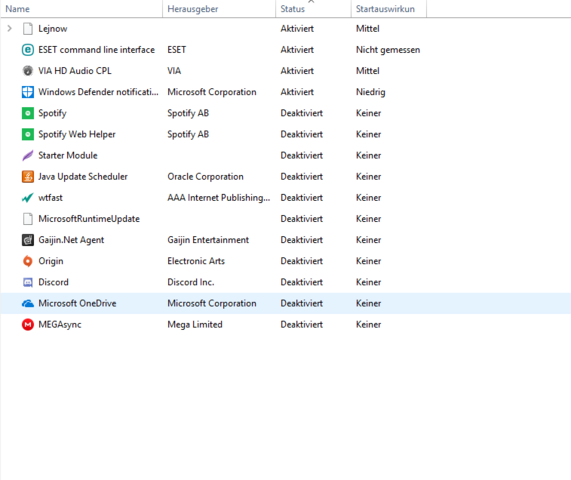Select the VIA HD Audio CPL name
This screenshot has height=480, width=571.
point(75,71)
